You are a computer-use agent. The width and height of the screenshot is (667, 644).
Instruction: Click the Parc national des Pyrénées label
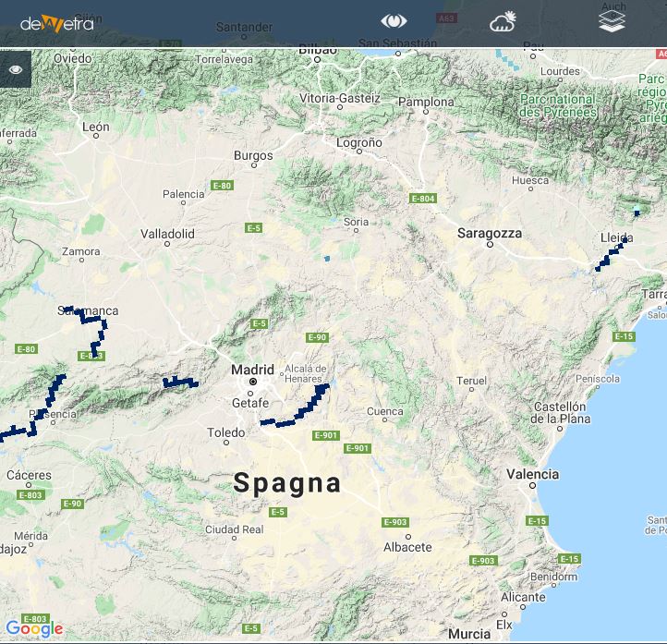pyautogui.click(x=558, y=105)
